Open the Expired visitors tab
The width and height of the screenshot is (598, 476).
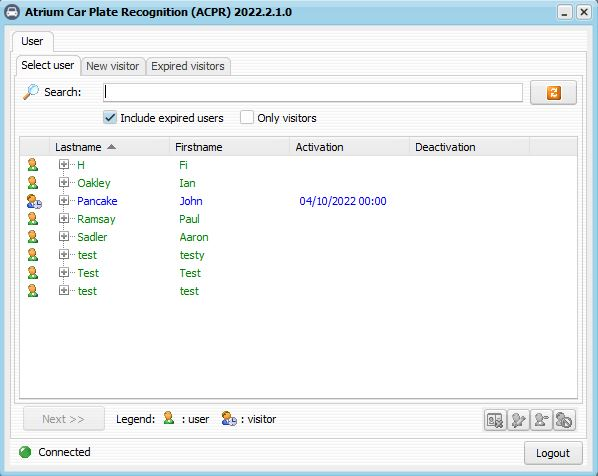188,66
